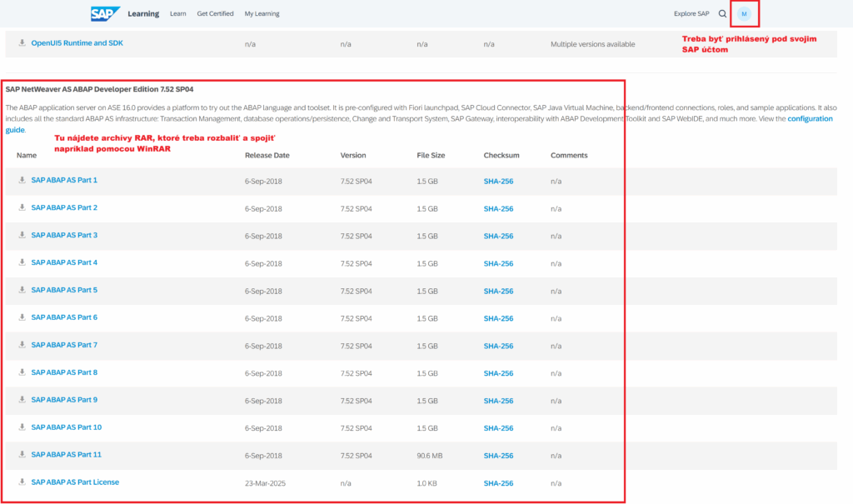
Task: Open the user profile avatar M
Action: point(744,13)
